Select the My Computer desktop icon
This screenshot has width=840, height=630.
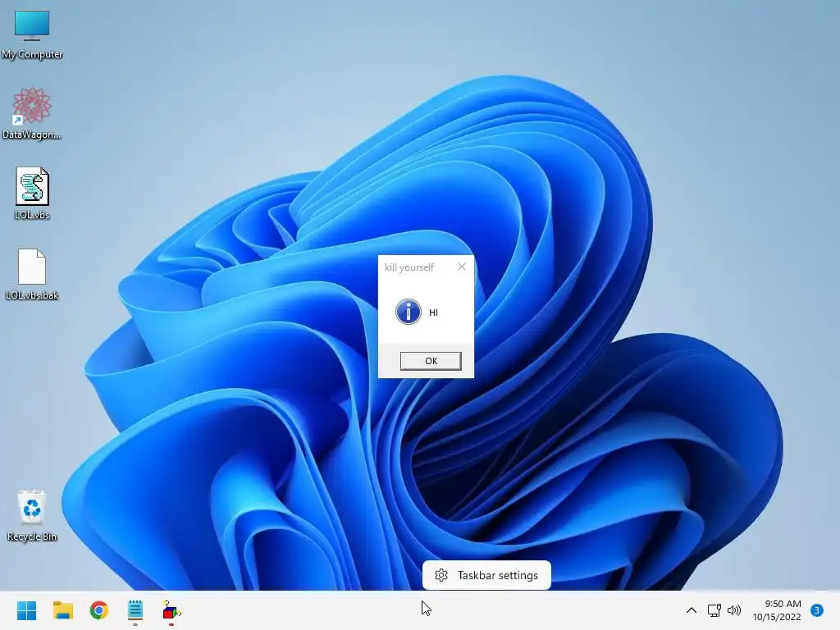(x=32, y=34)
